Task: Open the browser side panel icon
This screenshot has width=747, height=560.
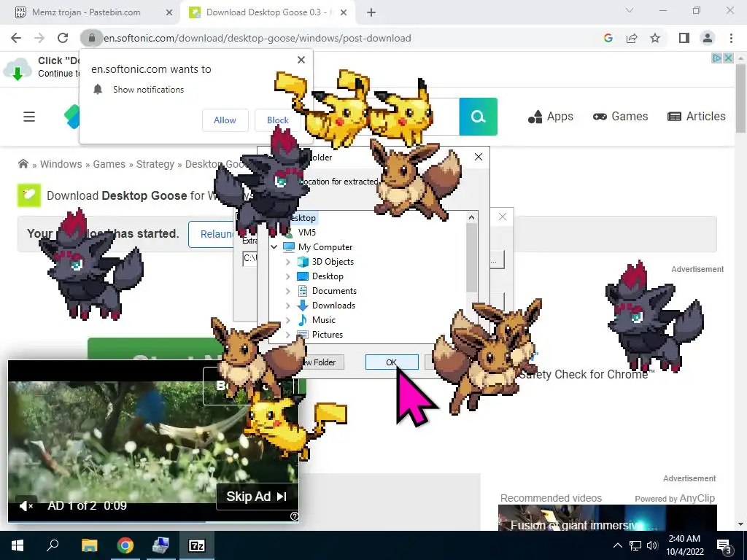Action: [x=684, y=38]
